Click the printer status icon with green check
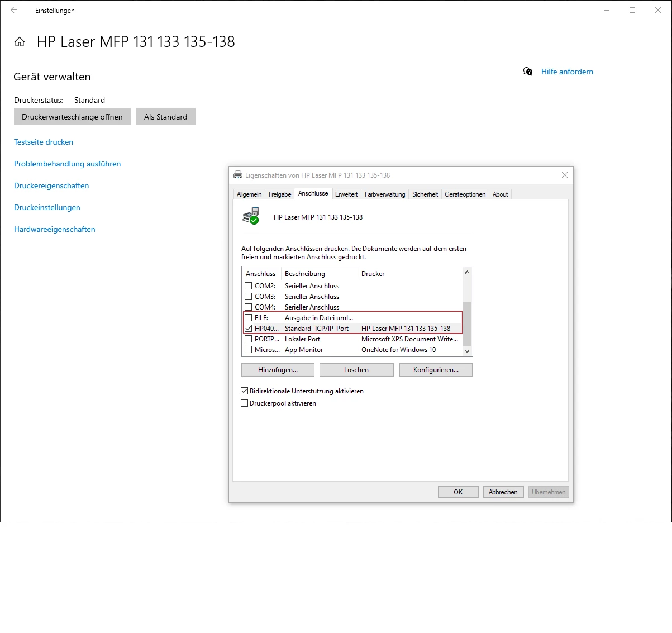Viewport: 672px width, 633px height. pos(251,216)
